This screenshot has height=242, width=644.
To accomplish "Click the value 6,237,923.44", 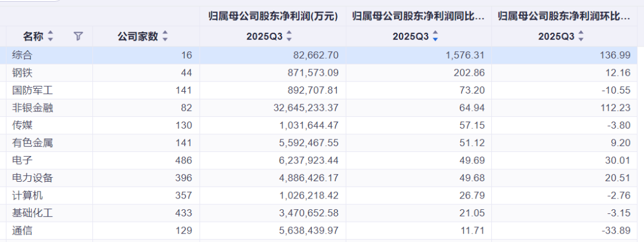I will [x=308, y=161].
